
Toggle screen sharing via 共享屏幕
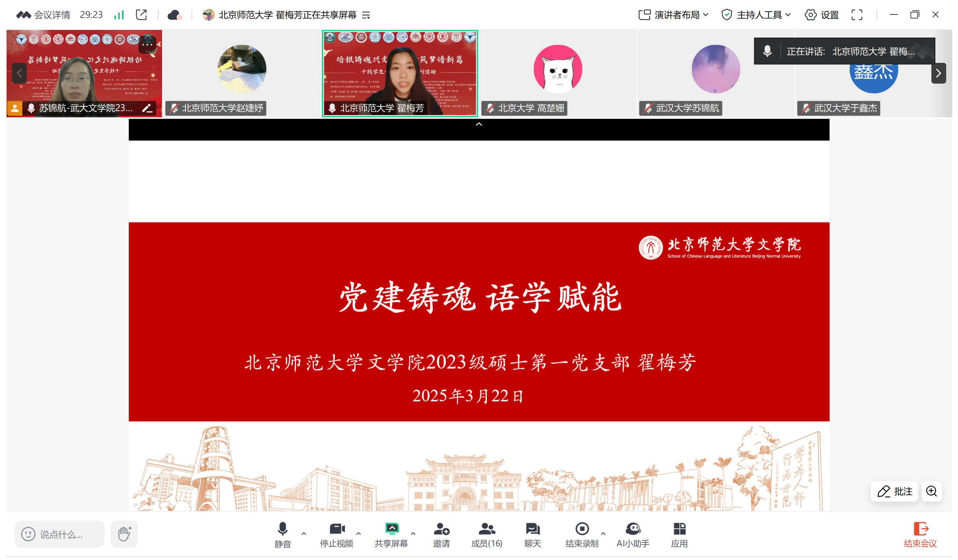click(392, 533)
